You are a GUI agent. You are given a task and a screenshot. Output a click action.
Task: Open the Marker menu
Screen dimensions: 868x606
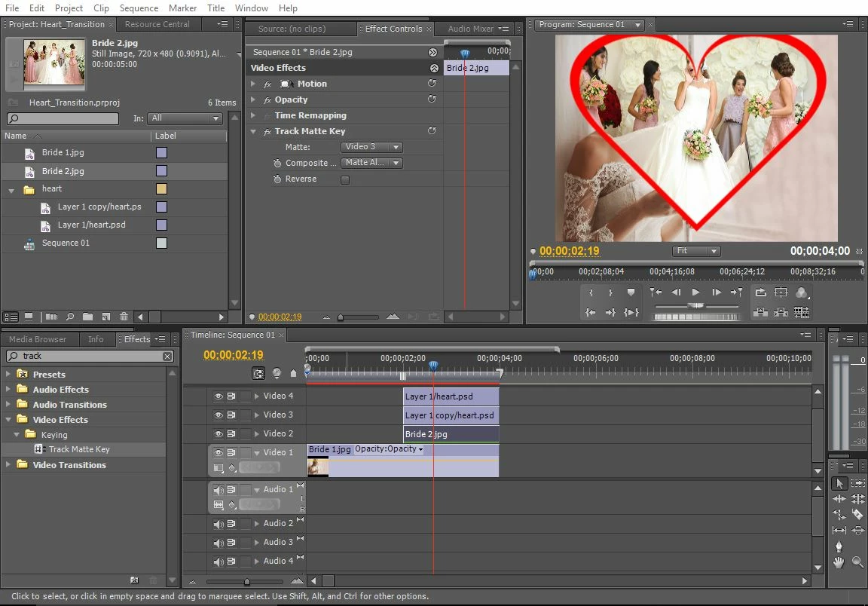pos(182,8)
